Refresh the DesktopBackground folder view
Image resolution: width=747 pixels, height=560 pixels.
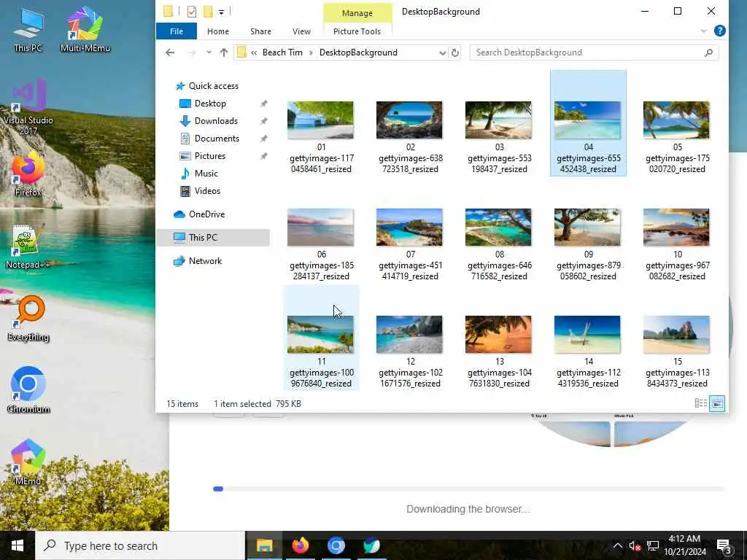tap(455, 52)
